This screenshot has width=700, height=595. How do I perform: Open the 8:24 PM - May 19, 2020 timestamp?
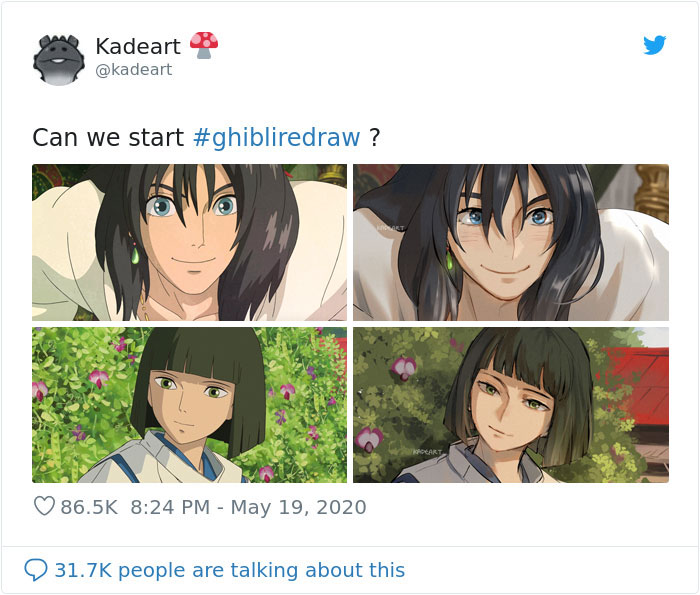(248, 507)
